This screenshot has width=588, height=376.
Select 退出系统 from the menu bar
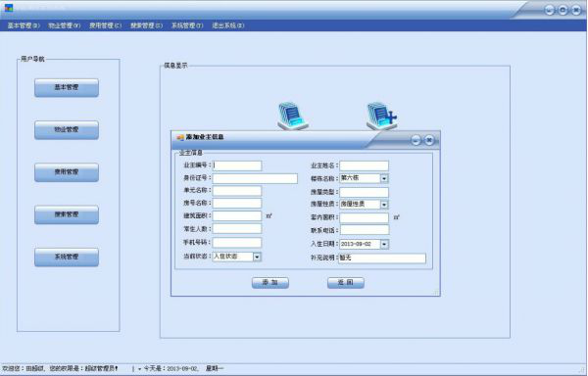(228, 25)
